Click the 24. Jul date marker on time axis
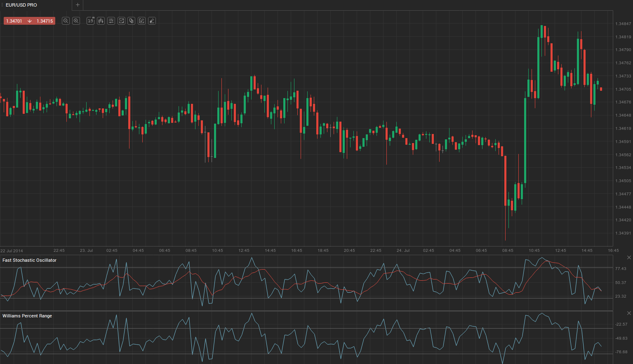The height and width of the screenshot is (364, 633). pos(402,251)
